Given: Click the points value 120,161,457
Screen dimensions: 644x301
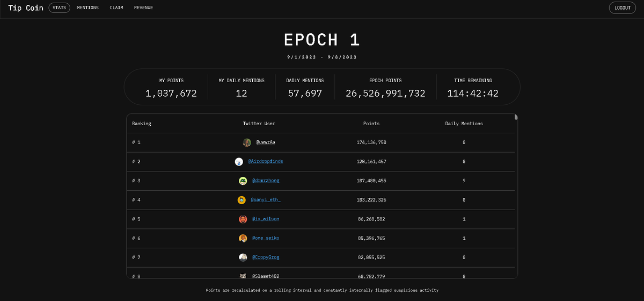Looking at the screenshot, I should [x=371, y=162].
